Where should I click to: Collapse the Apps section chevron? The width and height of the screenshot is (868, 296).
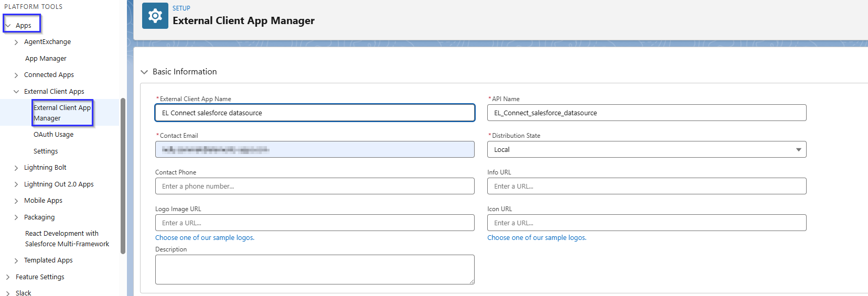[x=8, y=26]
